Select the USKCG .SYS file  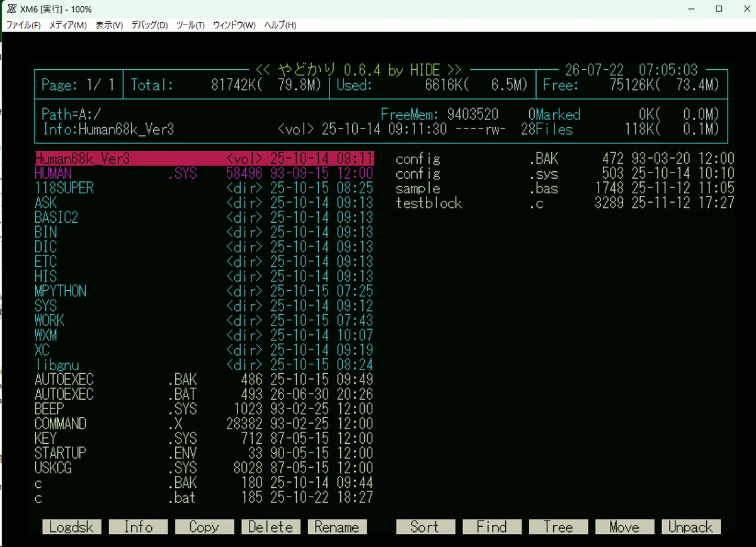[x=204, y=468]
